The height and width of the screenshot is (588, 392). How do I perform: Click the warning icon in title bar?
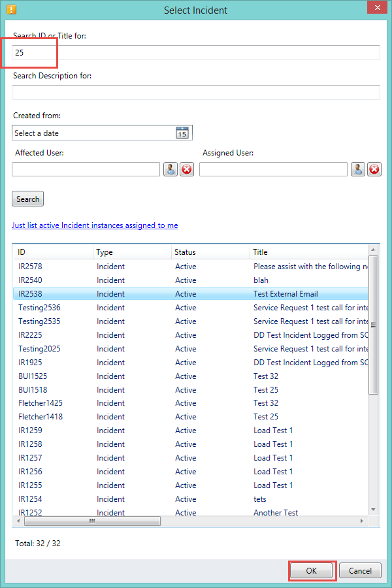click(11, 9)
